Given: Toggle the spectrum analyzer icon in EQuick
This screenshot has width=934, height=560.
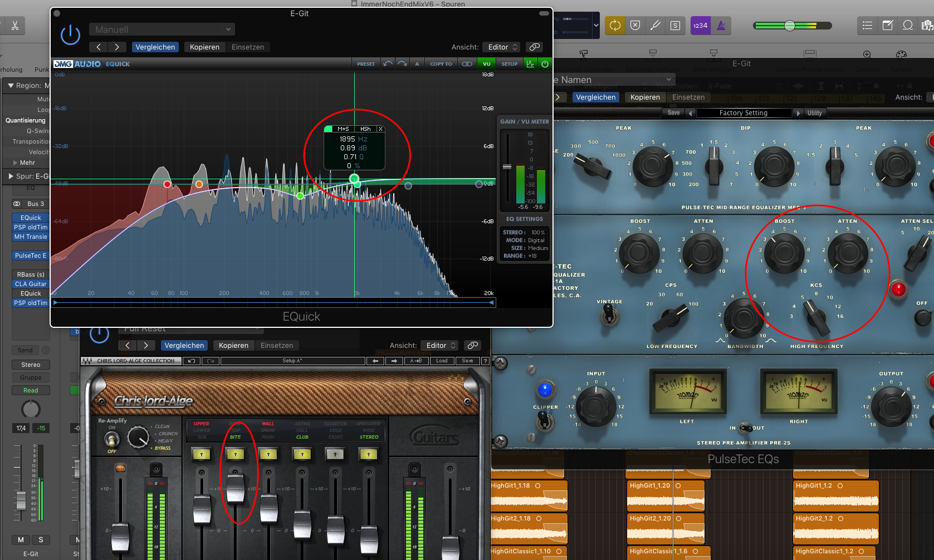Looking at the screenshot, I should pyautogui.click(x=530, y=64).
